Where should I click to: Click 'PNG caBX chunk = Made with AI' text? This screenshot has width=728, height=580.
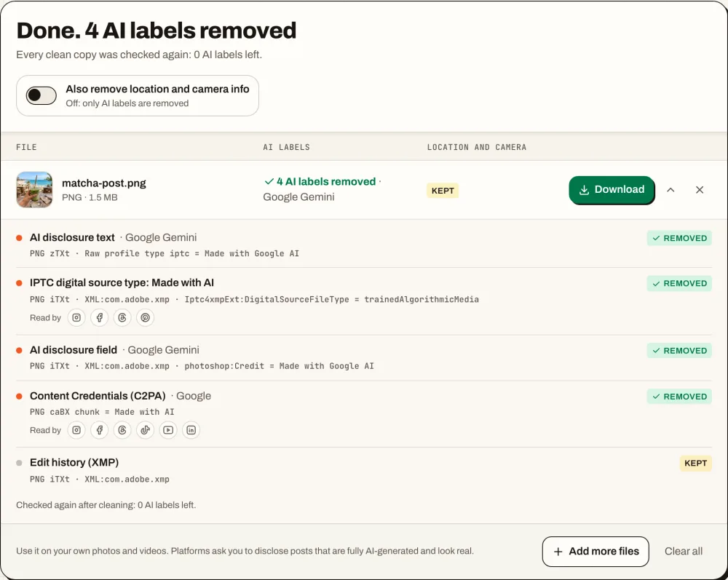102,412
